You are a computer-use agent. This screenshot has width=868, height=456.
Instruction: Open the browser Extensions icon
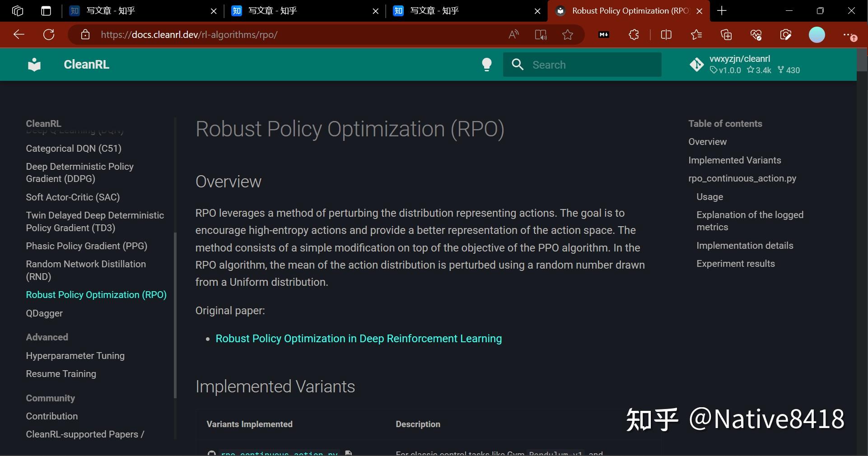click(634, 35)
